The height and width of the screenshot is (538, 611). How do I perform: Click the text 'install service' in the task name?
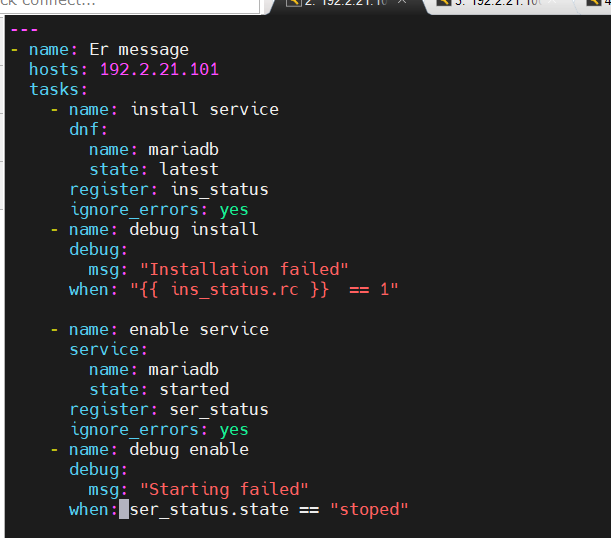[205, 109]
